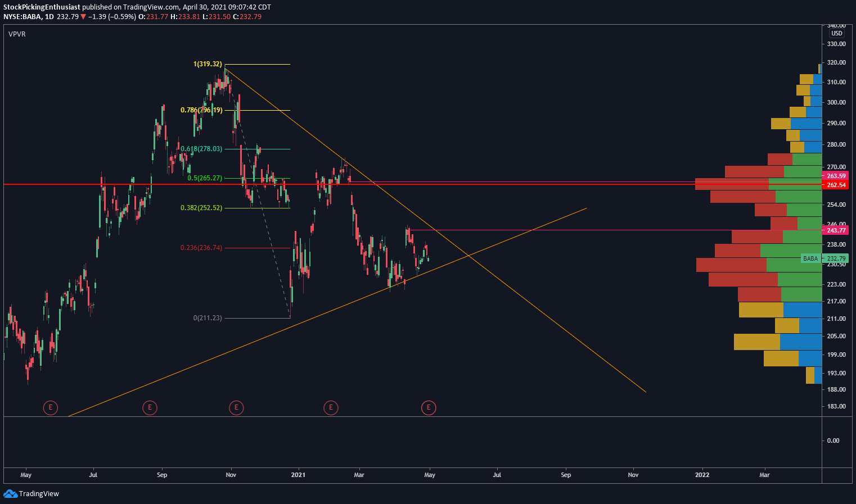Click the L:231.50 low value in header
Screen dimensions: 856x504
coord(218,17)
